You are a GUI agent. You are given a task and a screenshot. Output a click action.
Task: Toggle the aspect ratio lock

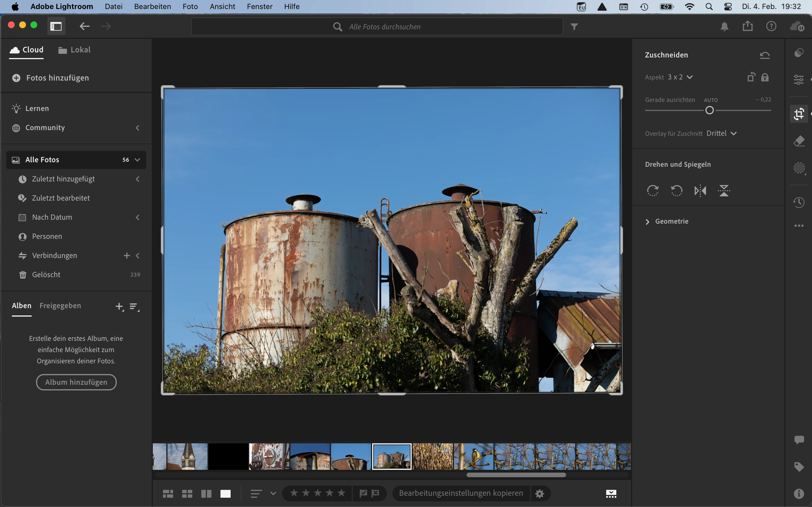click(x=765, y=77)
